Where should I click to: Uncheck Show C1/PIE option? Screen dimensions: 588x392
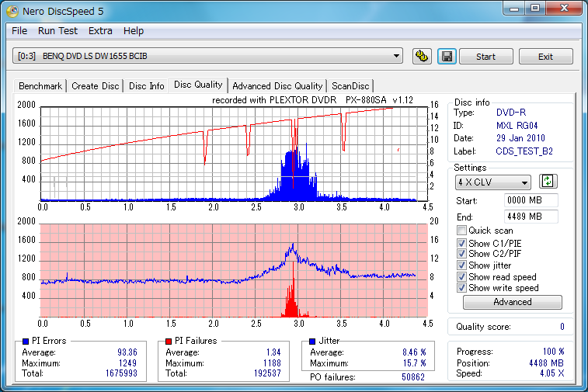click(x=462, y=243)
